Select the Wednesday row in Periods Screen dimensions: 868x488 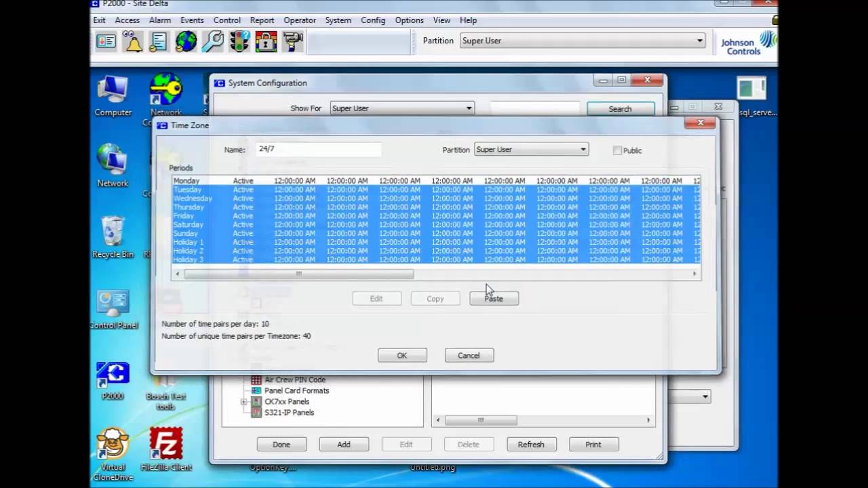436,199
